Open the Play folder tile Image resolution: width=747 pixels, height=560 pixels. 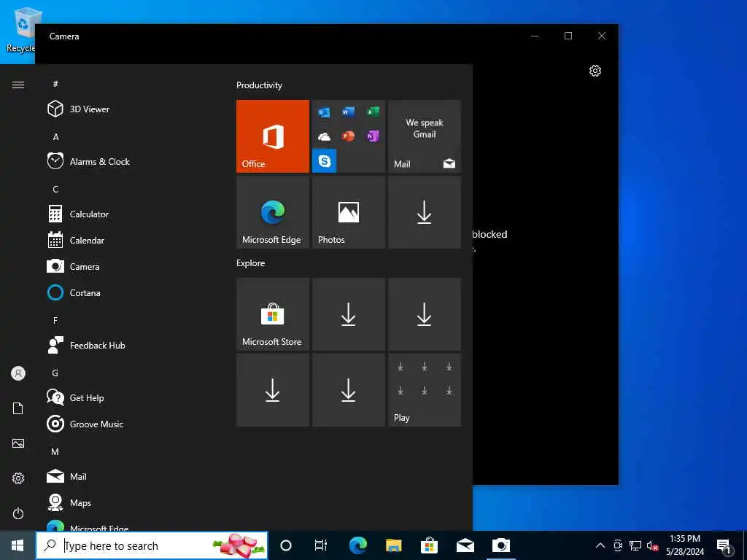coord(425,390)
